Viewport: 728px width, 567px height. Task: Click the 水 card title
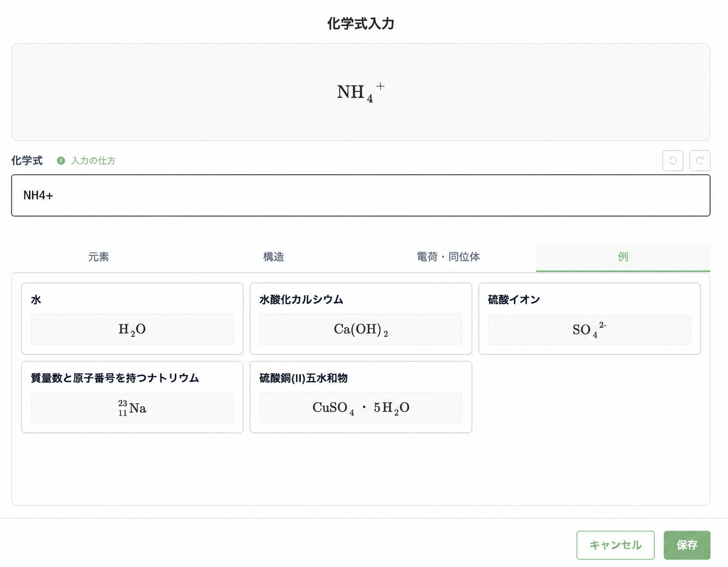(x=36, y=300)
